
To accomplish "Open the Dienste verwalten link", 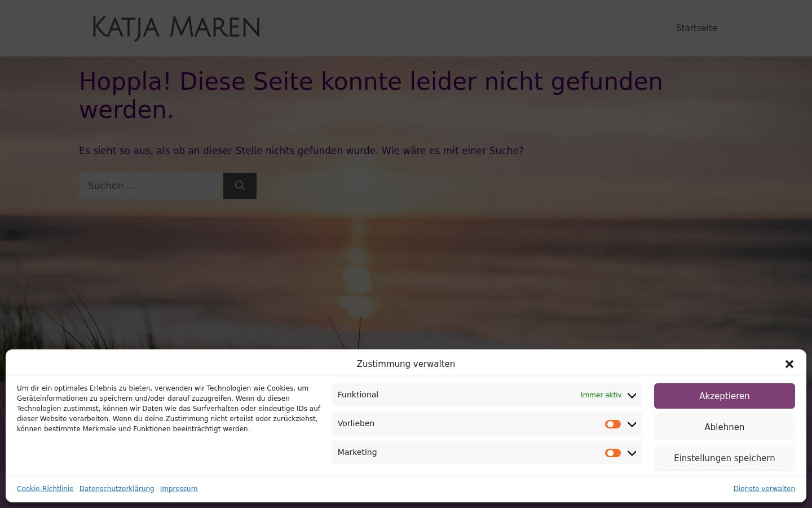I will (x=764, y=489).
